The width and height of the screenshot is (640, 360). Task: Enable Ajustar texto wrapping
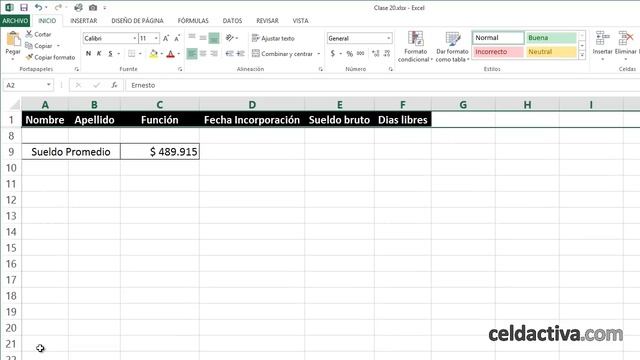[273, 38]
